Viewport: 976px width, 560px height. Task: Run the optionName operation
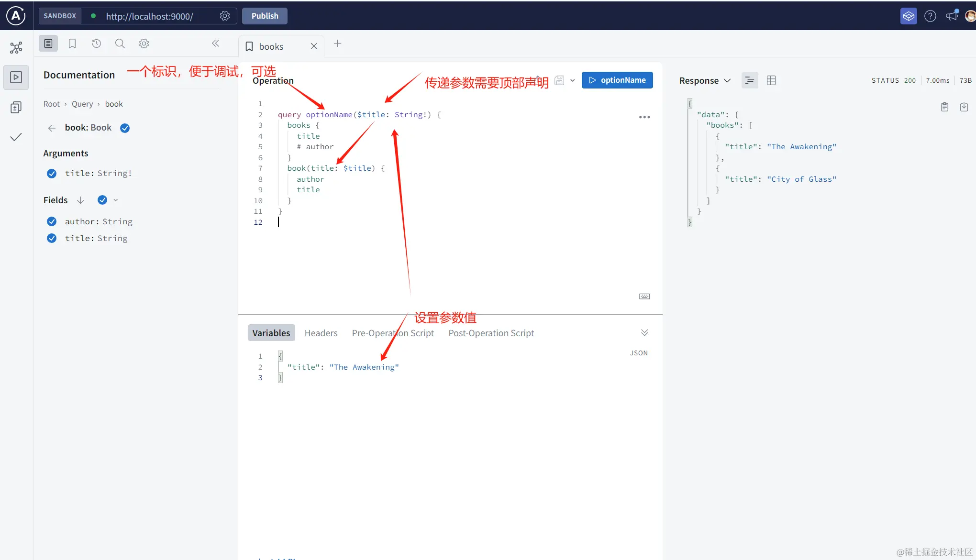[x=617, y=80]
